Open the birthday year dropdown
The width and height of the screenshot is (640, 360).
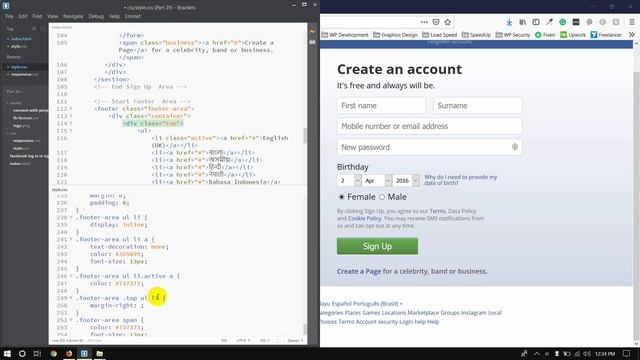(407, 180)
